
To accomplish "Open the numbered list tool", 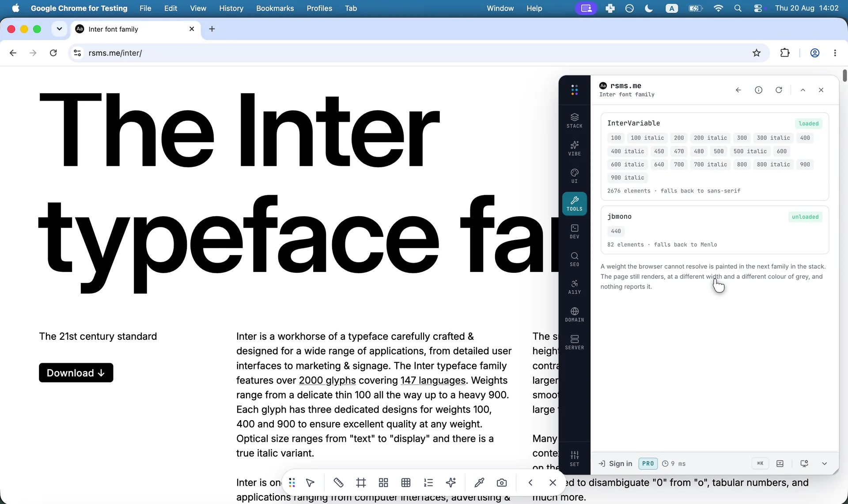I will [428, 482].
